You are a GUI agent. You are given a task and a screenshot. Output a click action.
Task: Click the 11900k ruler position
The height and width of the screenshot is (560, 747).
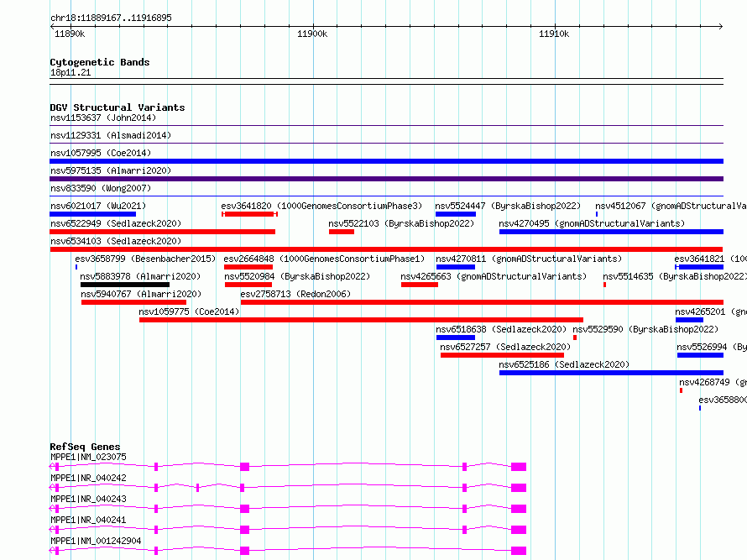(312, 34)
